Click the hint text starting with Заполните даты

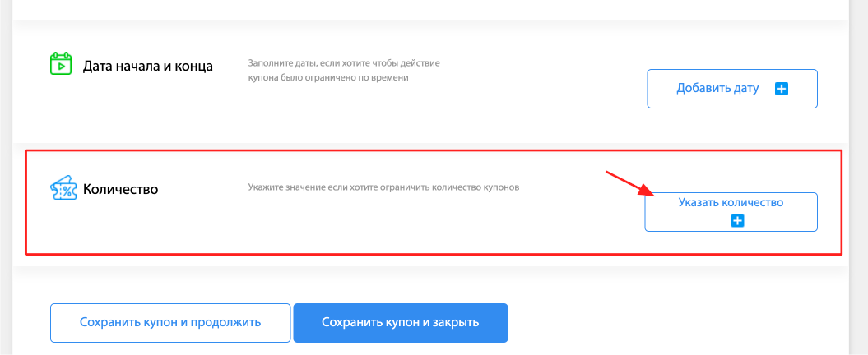(x=344, y=70)
